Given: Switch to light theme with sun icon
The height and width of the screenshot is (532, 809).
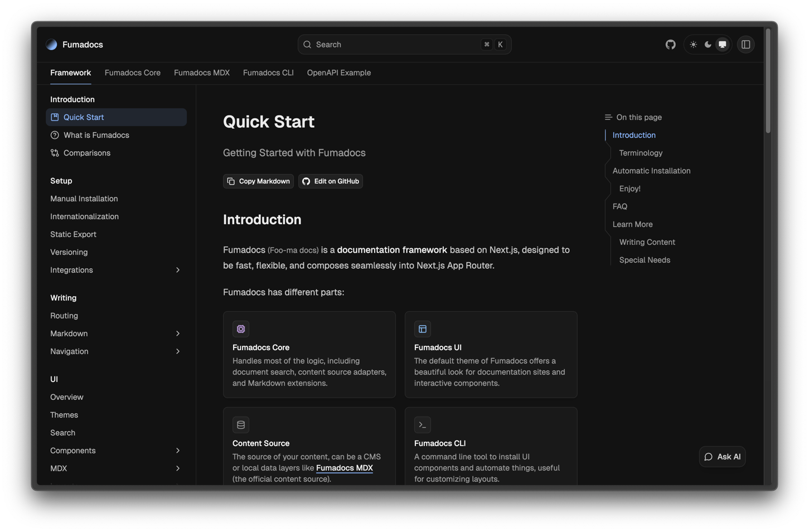Looking at the screenshot, I should tap(693, 45).
